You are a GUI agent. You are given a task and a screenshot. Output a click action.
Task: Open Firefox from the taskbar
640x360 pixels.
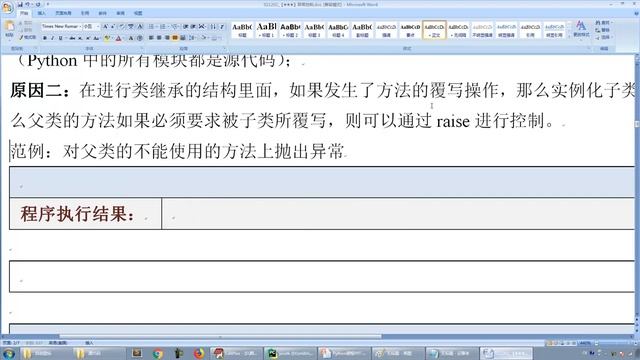coord(199,353)
